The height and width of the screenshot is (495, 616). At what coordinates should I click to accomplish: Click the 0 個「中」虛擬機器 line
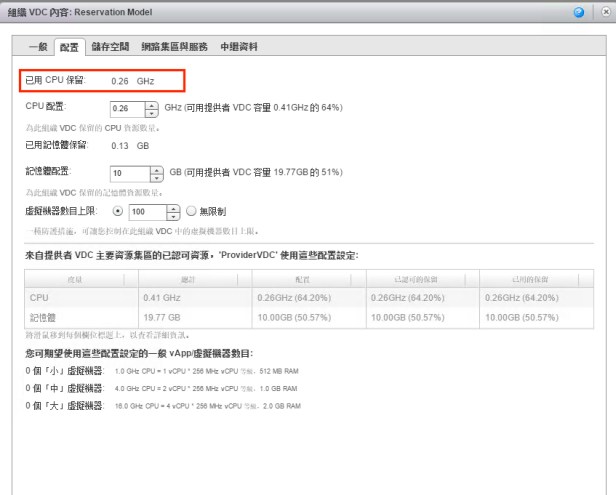161,388
